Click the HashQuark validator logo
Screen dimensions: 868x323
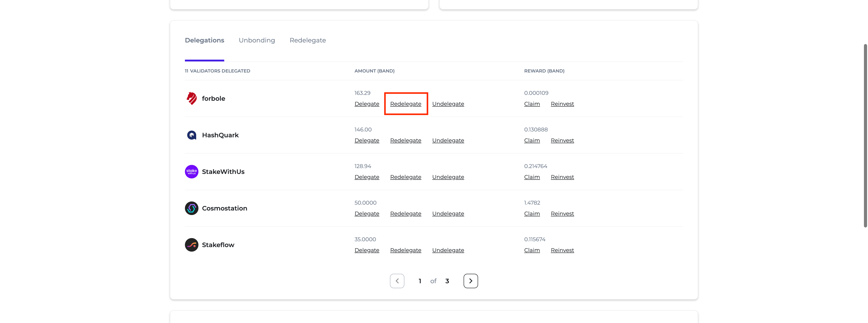(192, 135)
